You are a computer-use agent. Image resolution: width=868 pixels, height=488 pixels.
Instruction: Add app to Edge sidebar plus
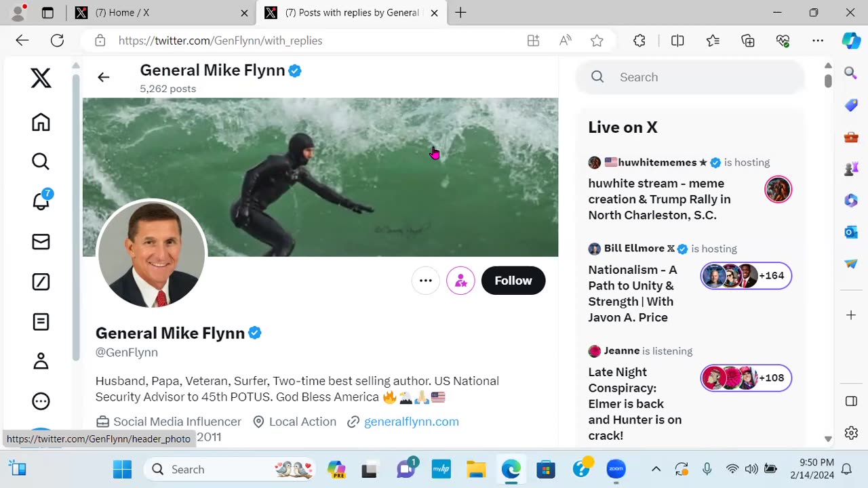coord(851,315)
